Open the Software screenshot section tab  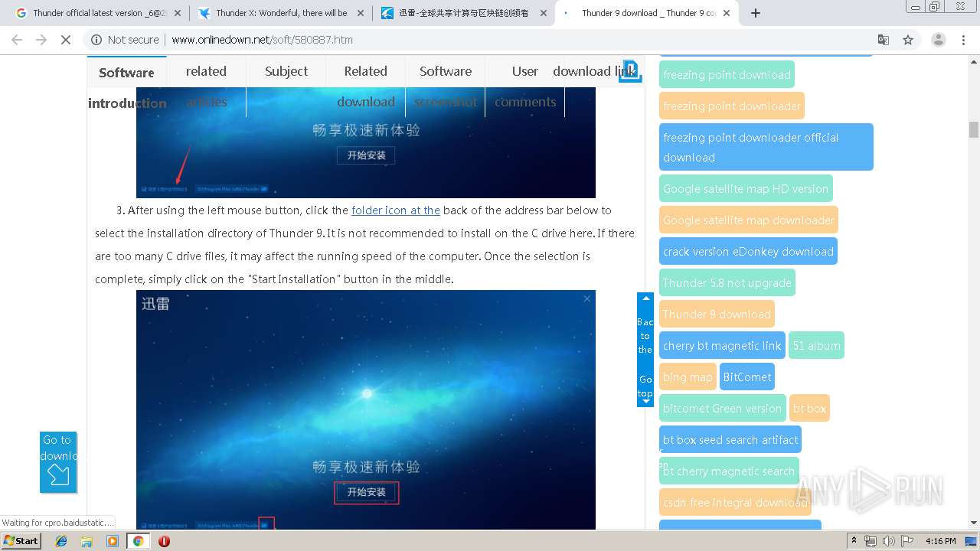pos(446,86)
